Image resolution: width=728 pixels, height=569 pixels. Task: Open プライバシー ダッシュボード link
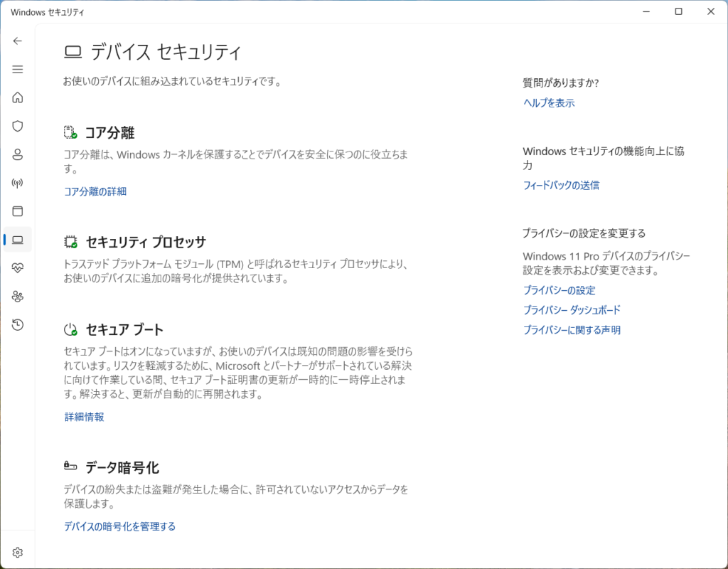coord(572,310)
